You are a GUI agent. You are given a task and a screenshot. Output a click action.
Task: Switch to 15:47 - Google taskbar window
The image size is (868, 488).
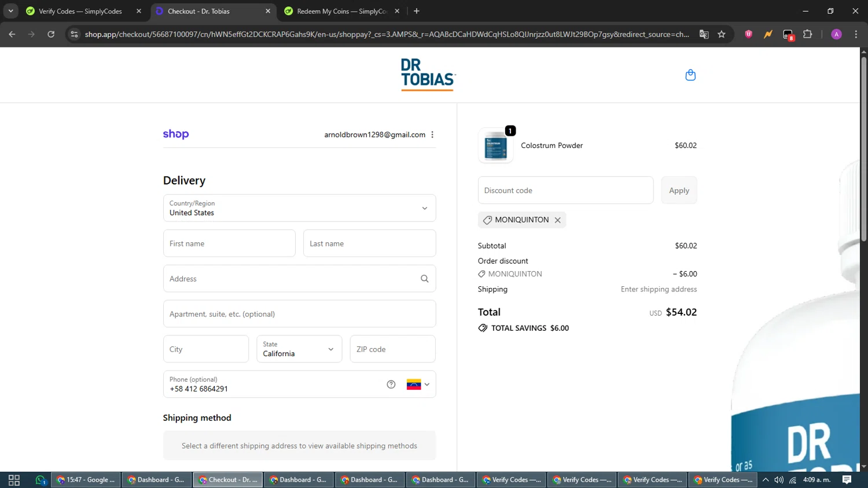pos(86,480)
